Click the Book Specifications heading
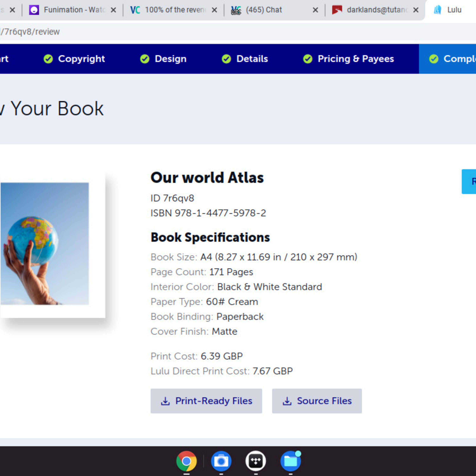476x476 pixels. (x=210, y=238)
